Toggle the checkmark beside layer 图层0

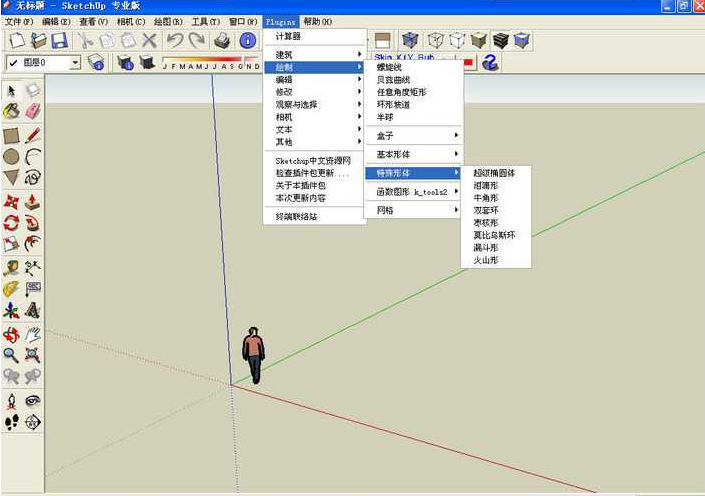tap(12, 63)
